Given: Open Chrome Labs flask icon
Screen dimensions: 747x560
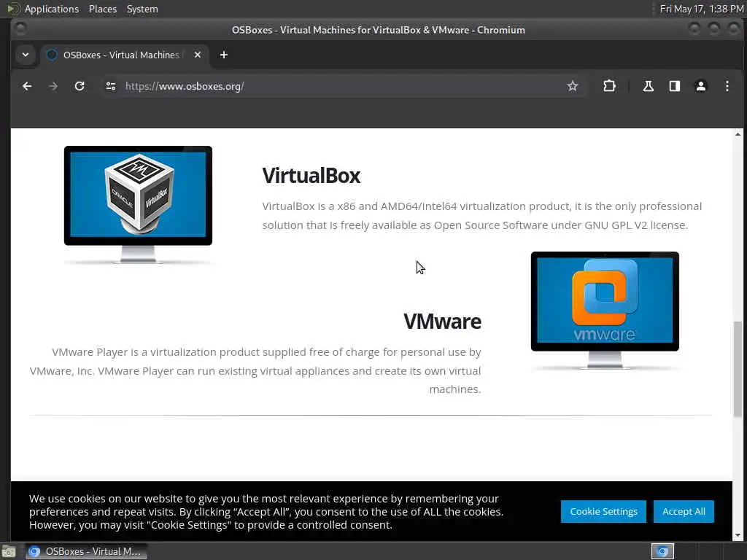Looking at the screenshot, I should tap(648, 86).
